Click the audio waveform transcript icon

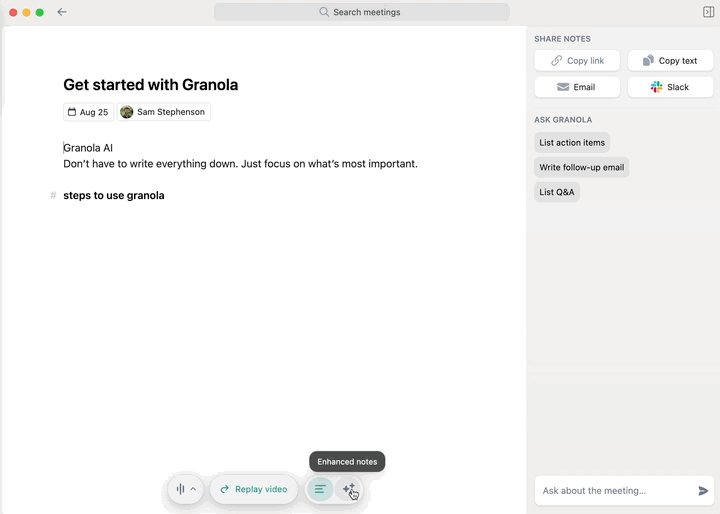coord(180,489)
